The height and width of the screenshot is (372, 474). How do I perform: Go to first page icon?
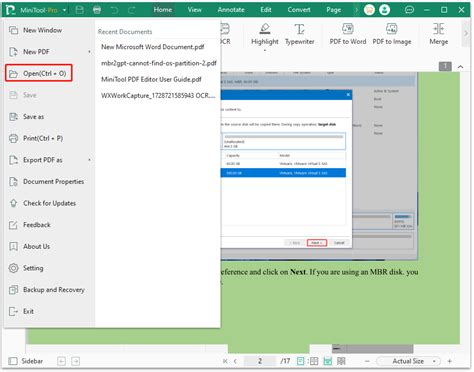tap(225, 361)
